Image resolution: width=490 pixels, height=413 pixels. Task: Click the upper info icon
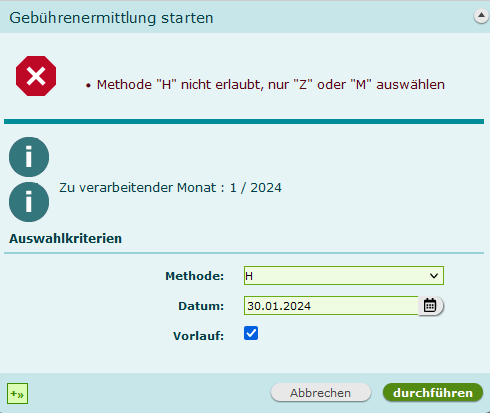[x=29, y=157]
